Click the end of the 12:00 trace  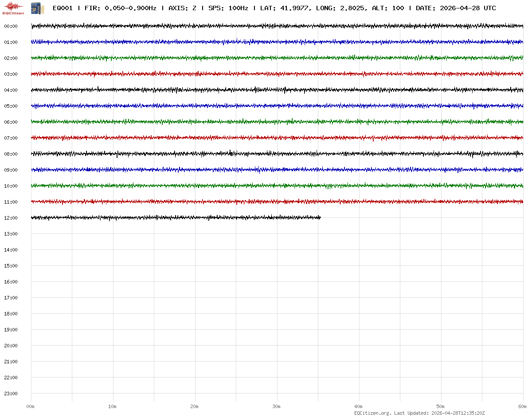click(x=320, y=217)
